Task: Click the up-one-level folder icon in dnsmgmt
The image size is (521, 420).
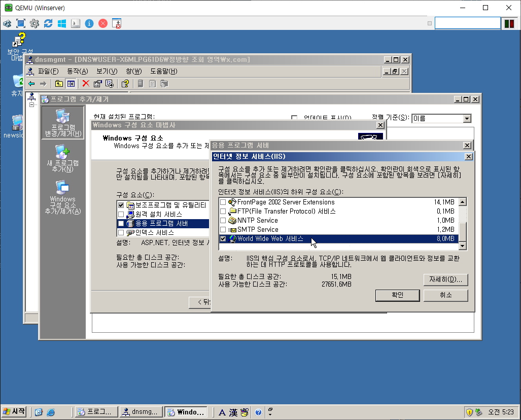Action: [x=59, y=84]
